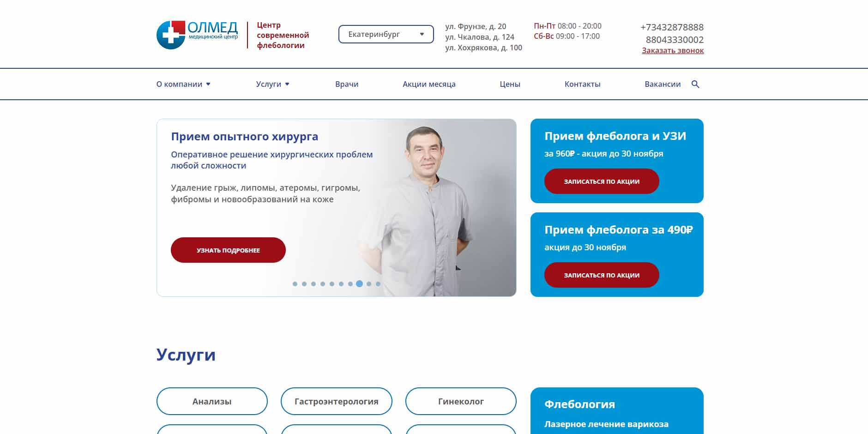Expand the Услуги navigation menu
The height and width of the screenshot is (434, 868).
pyautogui.click(x=272, y=84)
